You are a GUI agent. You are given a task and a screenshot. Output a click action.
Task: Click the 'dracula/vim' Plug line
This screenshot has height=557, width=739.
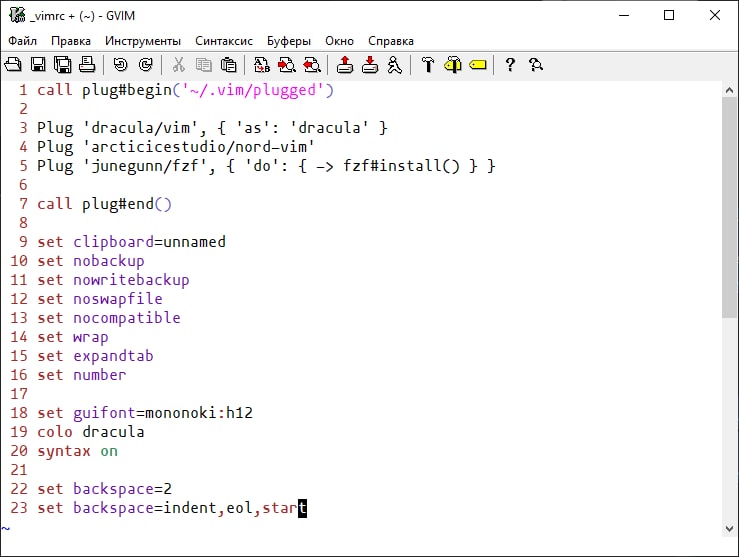pyautogui.click(x=212, y=128)
